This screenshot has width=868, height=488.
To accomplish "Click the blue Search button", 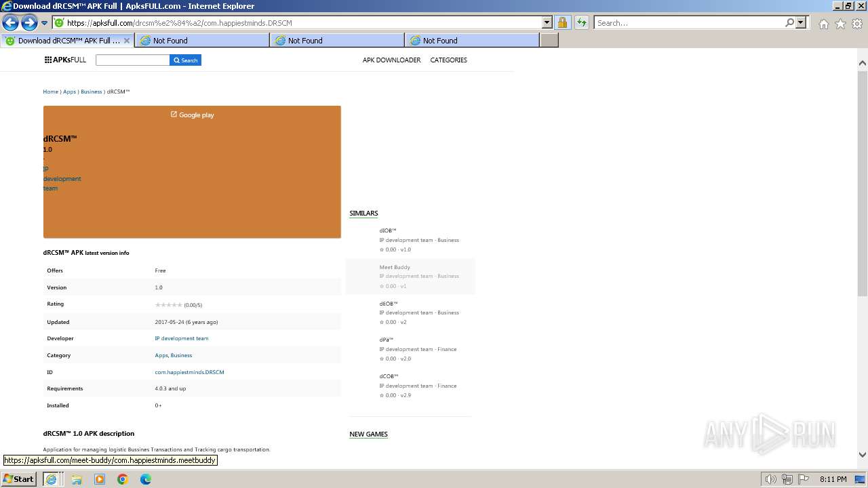I will pos(185,60).
